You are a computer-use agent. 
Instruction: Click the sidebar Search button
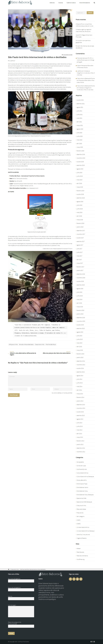coord(90,12)
